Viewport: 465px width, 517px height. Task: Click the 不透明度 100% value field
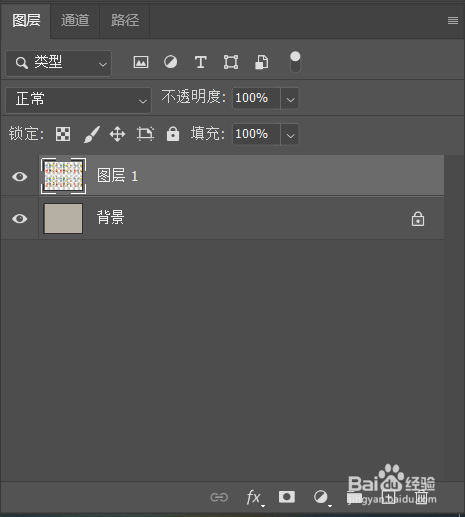point(256,98)
